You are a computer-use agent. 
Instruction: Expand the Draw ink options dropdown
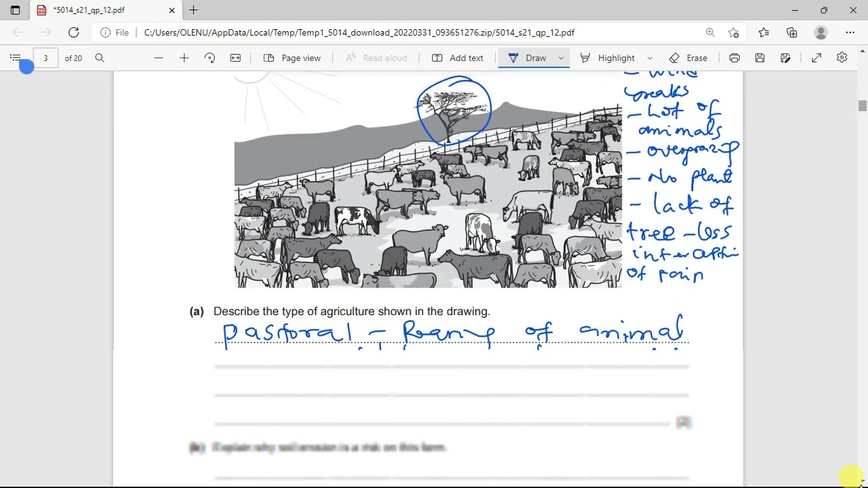coord(561,58)
